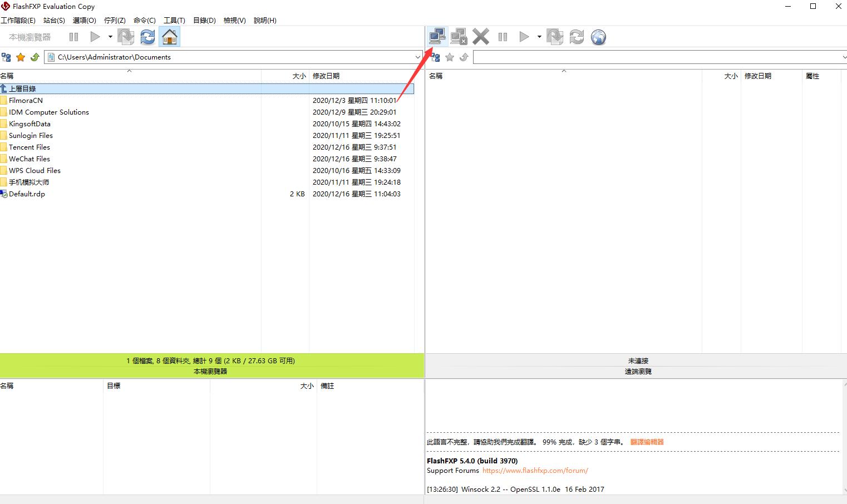Click the local pane folder tree icon
The image size is (847, 504).
6,57
